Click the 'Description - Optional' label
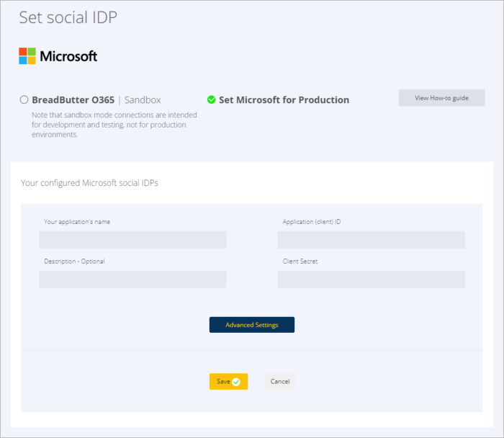The height and width of the screenshot is (438, 504). 74,261
